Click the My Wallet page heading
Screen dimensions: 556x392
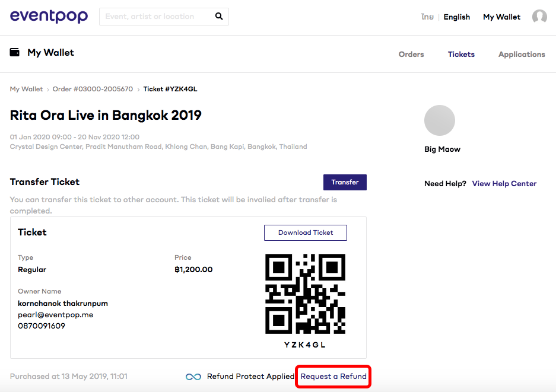click(x=50, y=52)
